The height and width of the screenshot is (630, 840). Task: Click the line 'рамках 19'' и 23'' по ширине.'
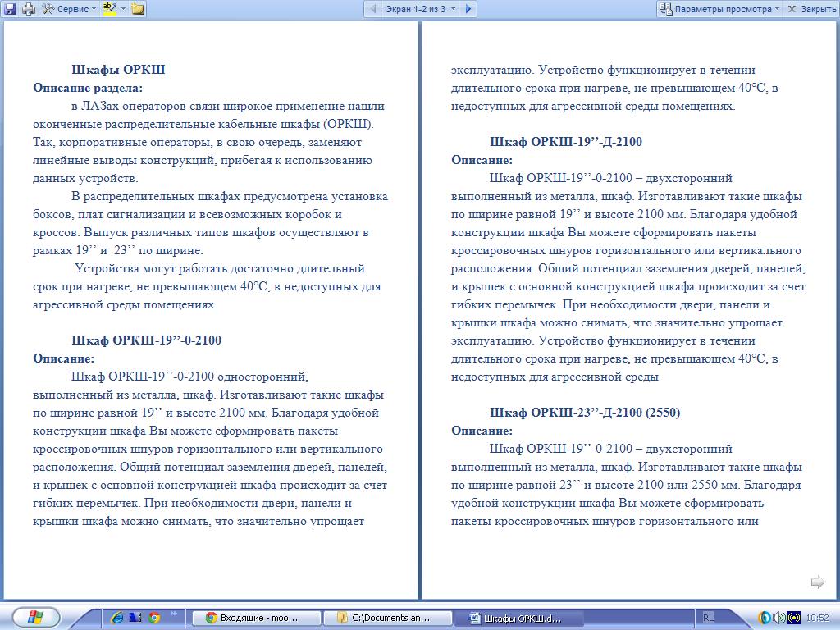(118, 250)
